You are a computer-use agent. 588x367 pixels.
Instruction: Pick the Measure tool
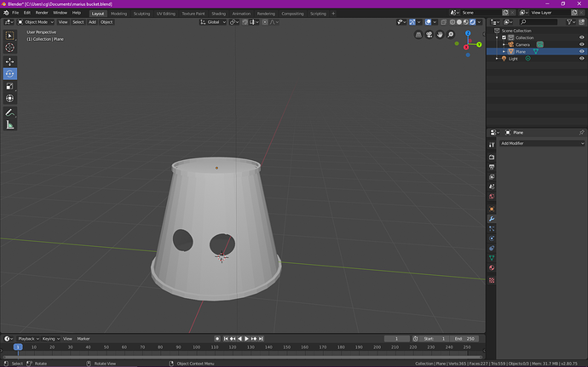click(10, 124)
